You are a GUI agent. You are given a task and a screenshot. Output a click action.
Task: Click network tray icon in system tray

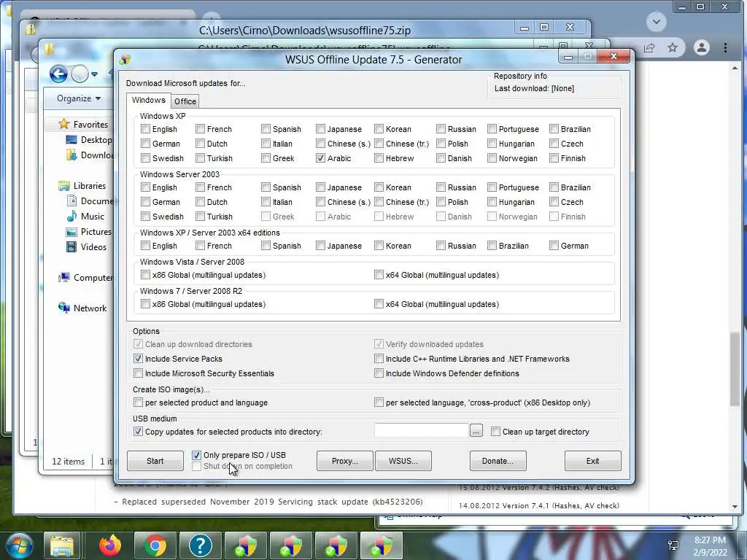[673, 545]
